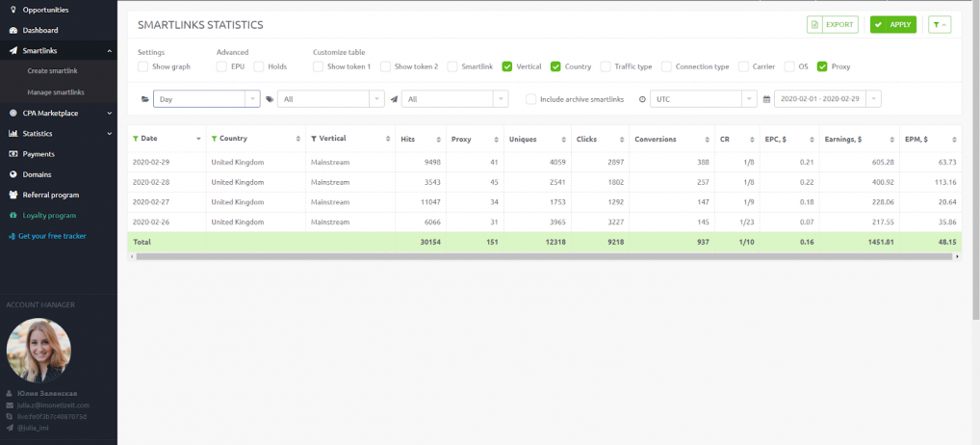Viewport: 980px width, 445px height.
Task: Click the Opportunities lightbulb icon in sidebar
Action: point(13,10)
